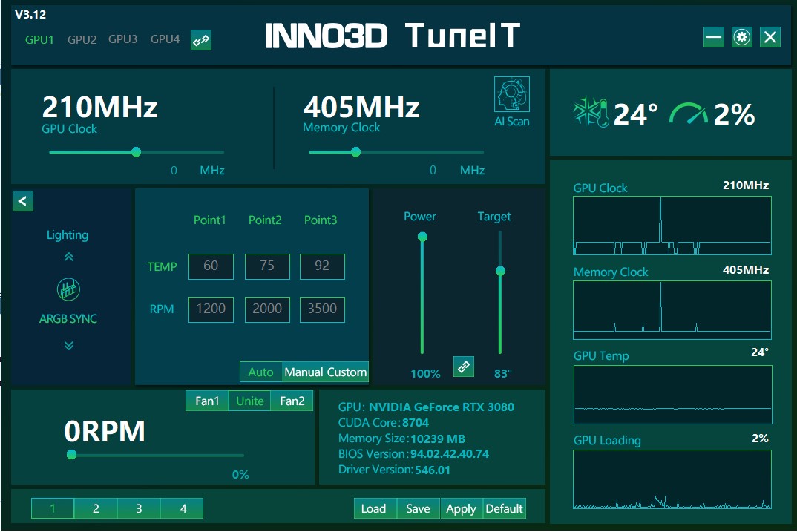Screen dimensions: 797x532
Task: Click the GPU Clock history graph
Action: click(x=672, y=226)
